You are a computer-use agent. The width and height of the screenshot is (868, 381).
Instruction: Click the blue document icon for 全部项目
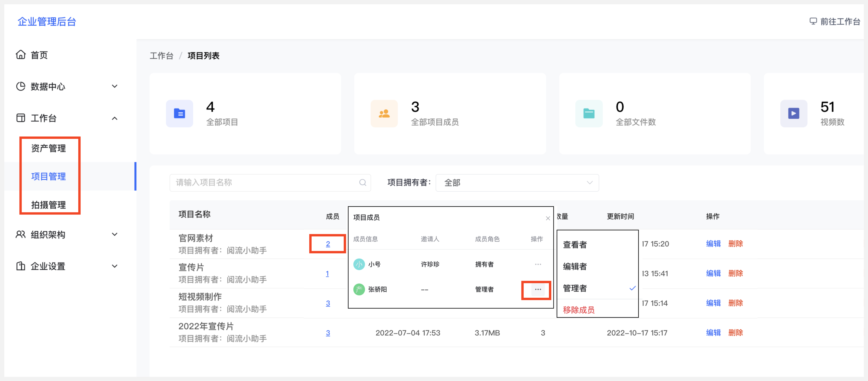(179, 113)
